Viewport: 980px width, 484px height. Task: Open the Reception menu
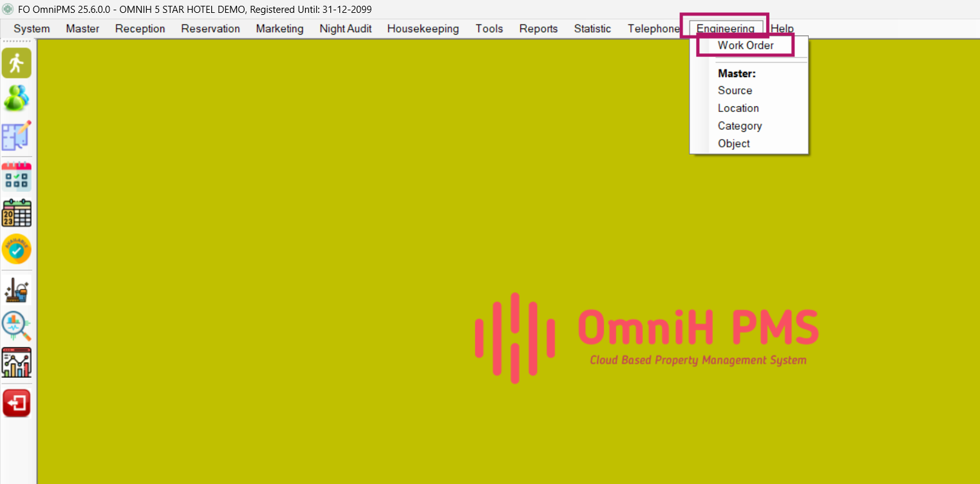coord(140,29)
